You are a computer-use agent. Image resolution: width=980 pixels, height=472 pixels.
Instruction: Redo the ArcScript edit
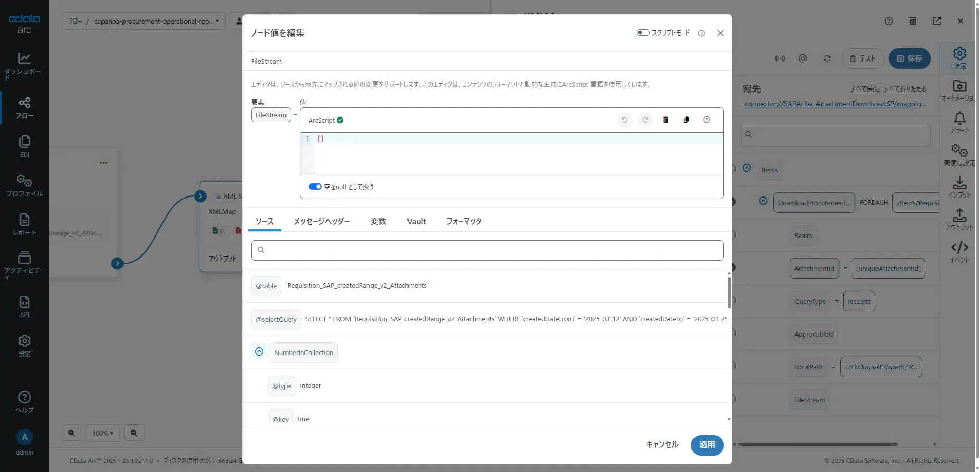click(x=645, y=120)
